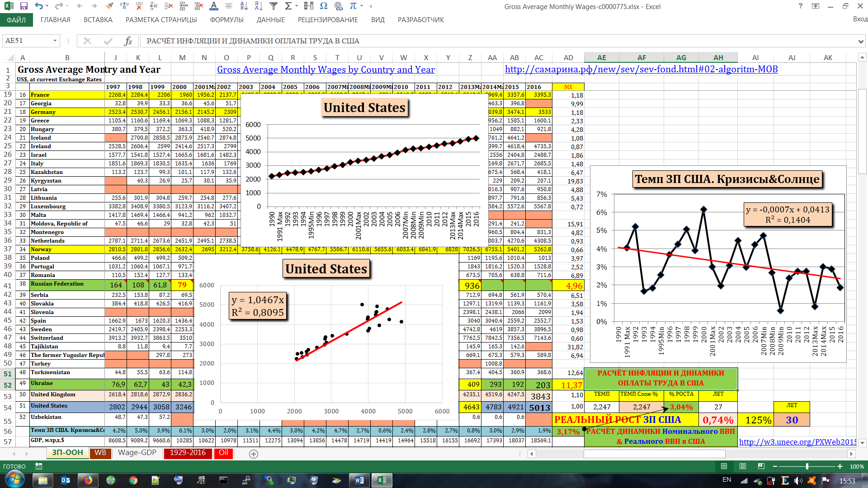Insert symbol using the Omega icon
Screen dimensions: 868x488
(323, 6)
